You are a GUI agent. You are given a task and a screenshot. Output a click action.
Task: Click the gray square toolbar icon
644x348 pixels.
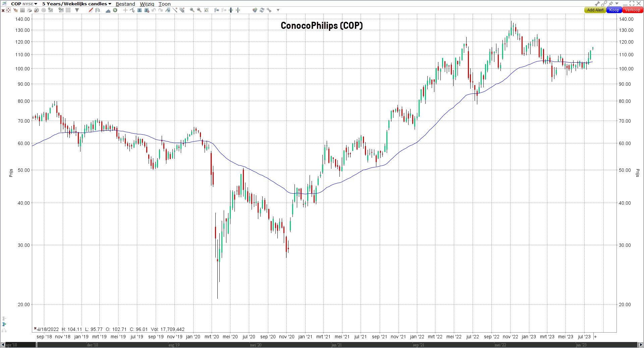tap(68, 10)
